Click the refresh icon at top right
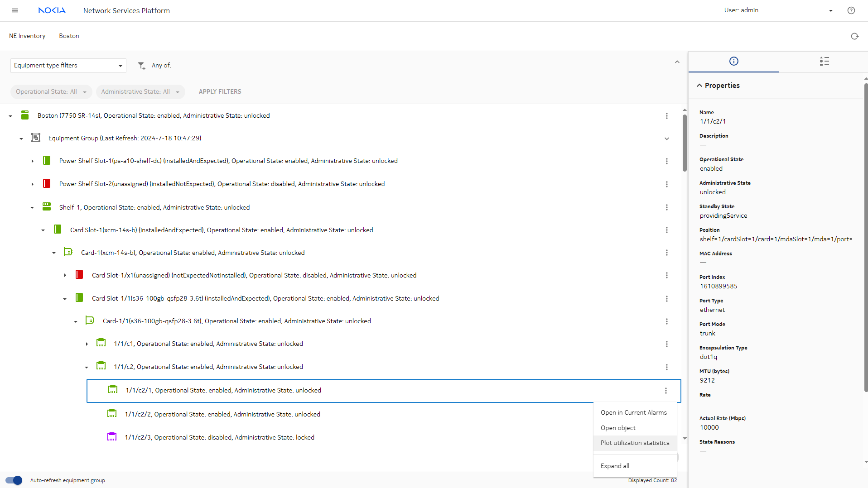868x488 pixels. [854, 36]
